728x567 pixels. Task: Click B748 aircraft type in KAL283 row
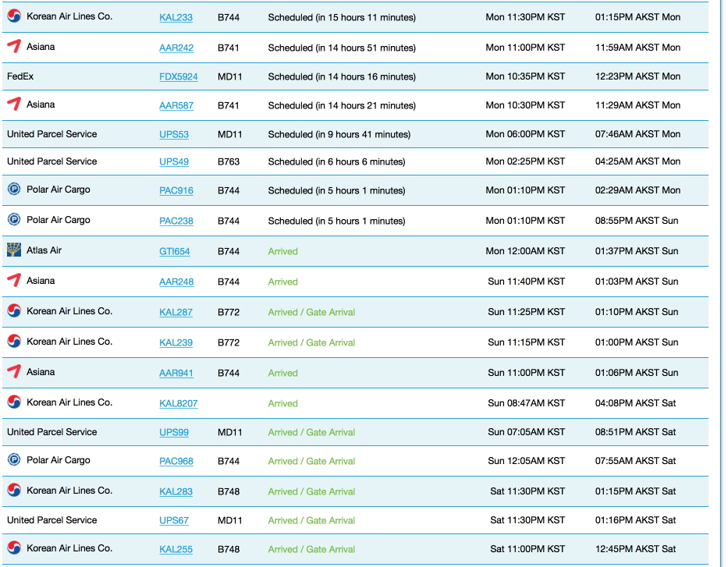coord(229,492)
